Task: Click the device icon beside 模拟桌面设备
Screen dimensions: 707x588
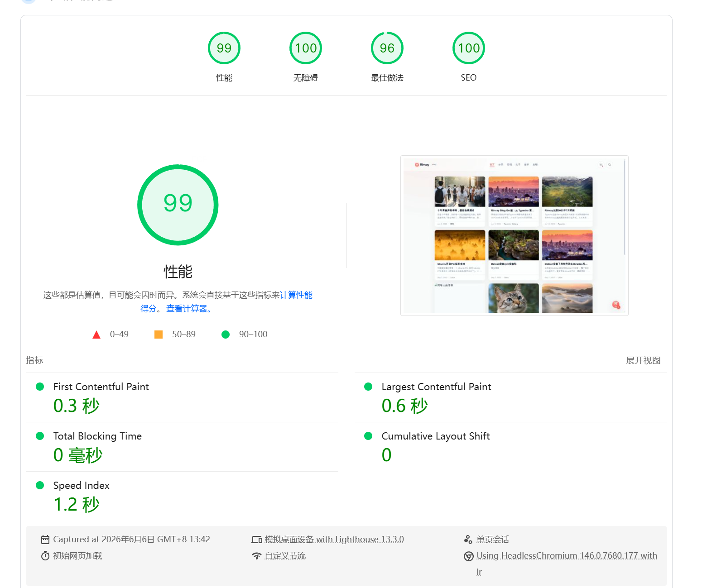Action: pos(257,540)
